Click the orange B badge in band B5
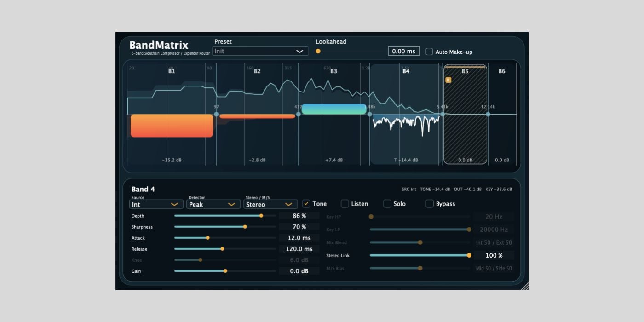 tap(448, 80)
